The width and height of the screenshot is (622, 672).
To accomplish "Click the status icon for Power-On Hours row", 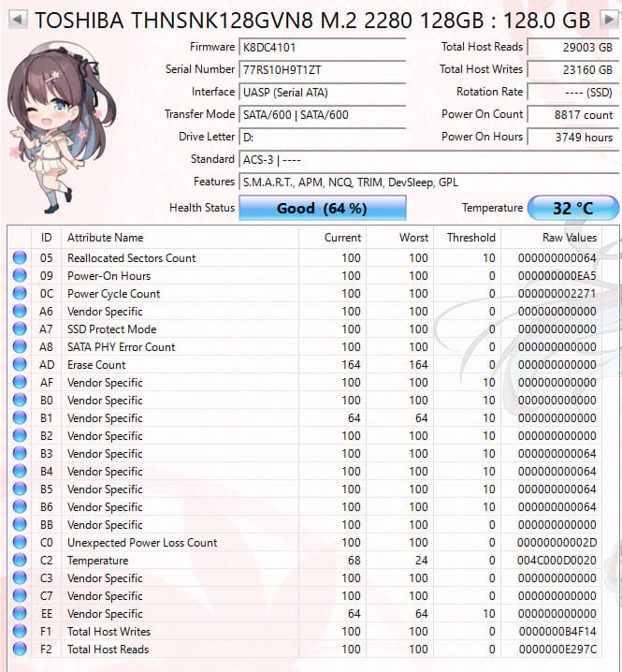I will tap(20, 275).
